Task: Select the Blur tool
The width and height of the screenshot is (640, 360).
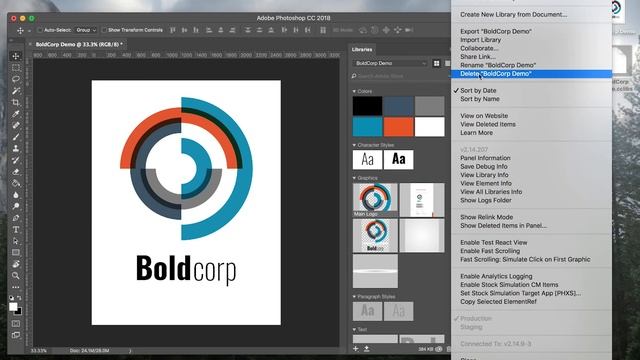Action: pos(16,195)
